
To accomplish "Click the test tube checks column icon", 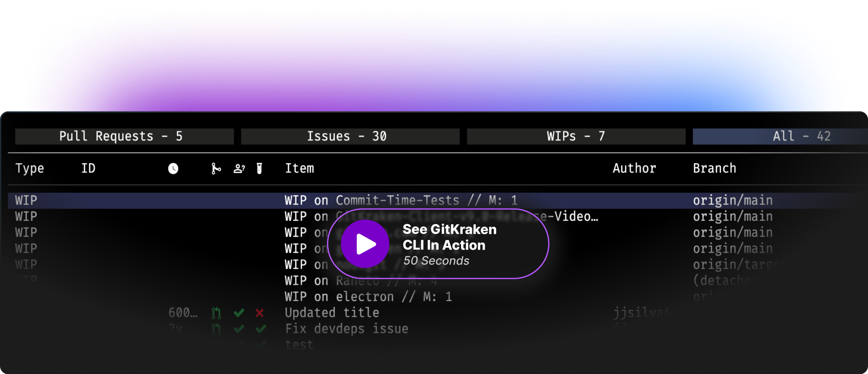I will (259, 168).
